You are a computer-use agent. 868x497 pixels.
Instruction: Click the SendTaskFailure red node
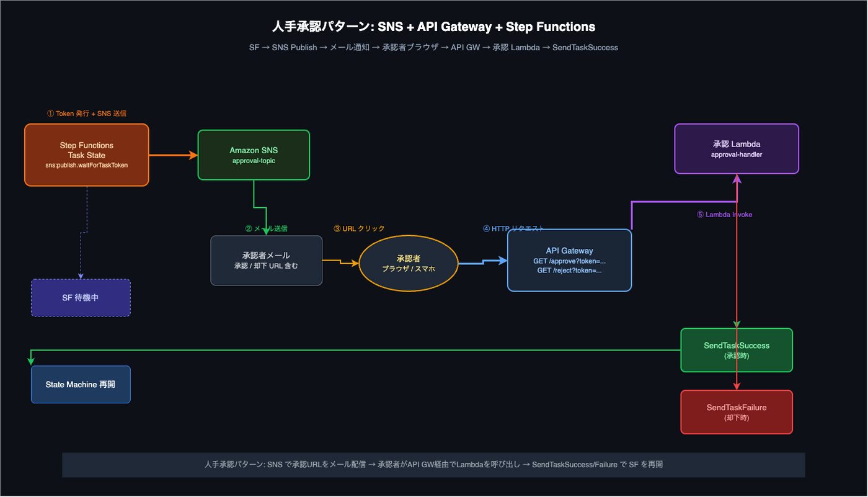click(737, 412)
